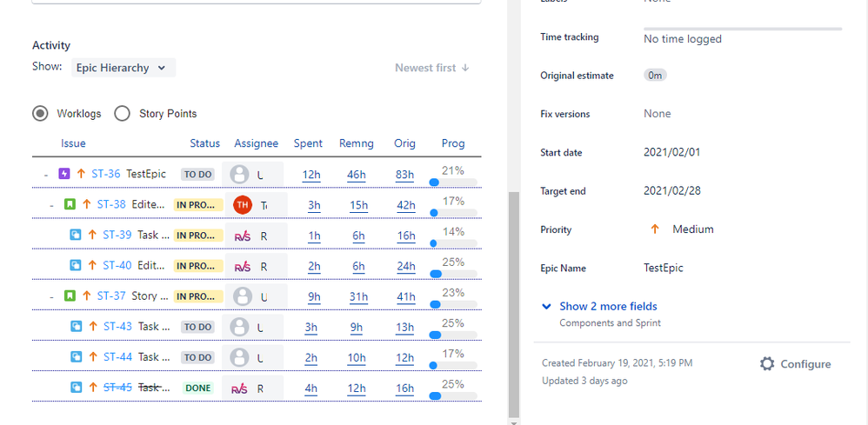Click the unassigned avatar on ST-37 row
This screenshot has width=868, height=425.
[x=243, y=296]
